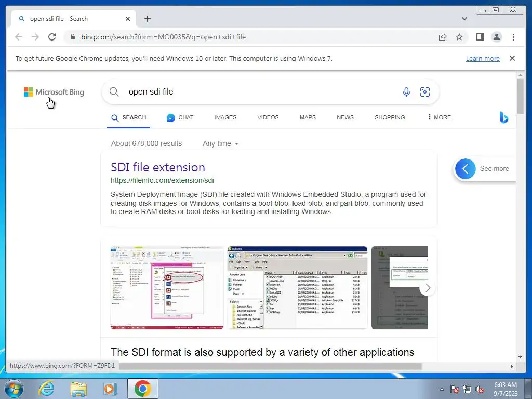Open the Chrome three-dot menu

(513, 37)
